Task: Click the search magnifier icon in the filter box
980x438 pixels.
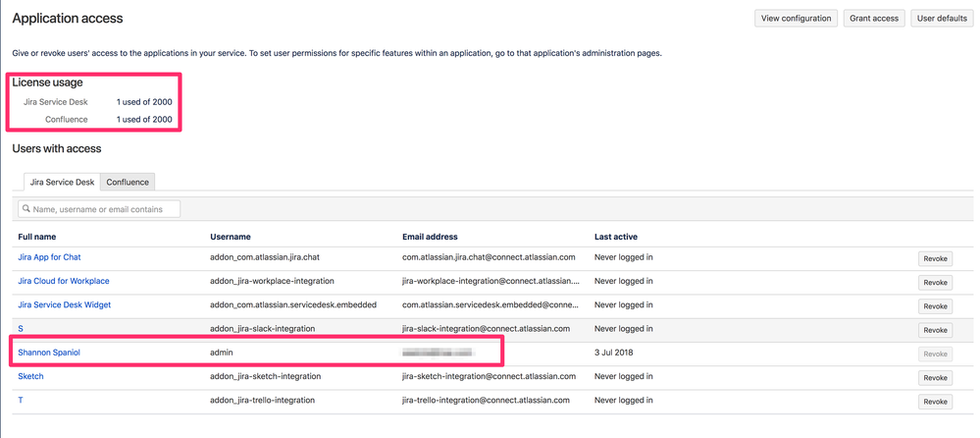Action: (x=26, y=209)
